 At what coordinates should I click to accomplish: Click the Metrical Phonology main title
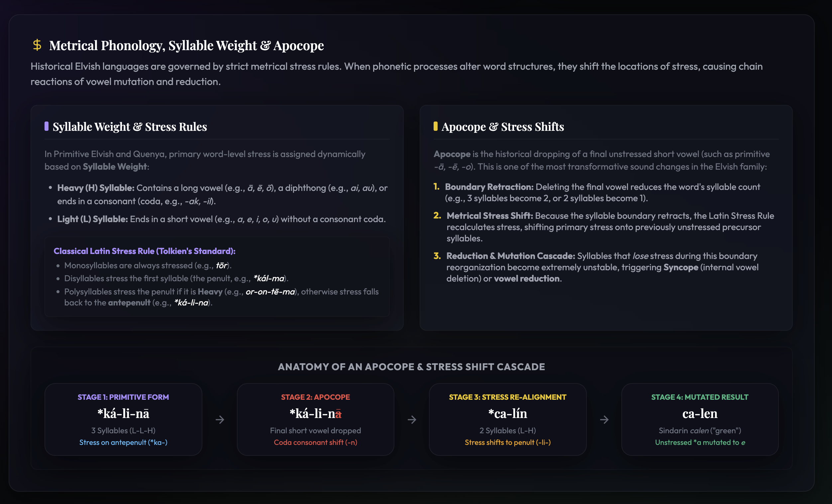186,45
